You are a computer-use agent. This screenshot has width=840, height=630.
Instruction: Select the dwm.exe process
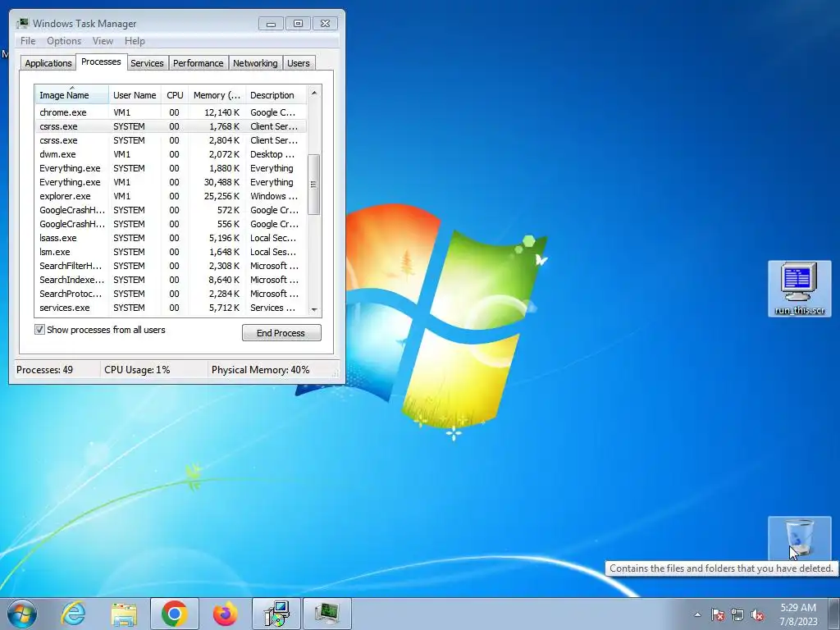tap(171, 154)
